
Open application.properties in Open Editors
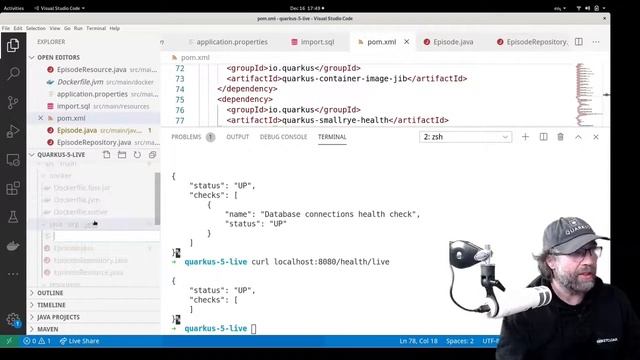coord(95,94)
